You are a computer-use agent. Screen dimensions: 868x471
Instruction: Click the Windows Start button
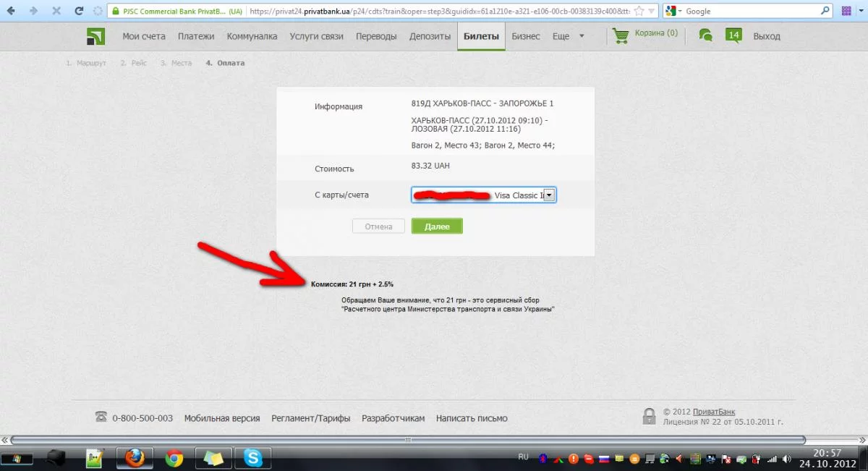(15, 459)
